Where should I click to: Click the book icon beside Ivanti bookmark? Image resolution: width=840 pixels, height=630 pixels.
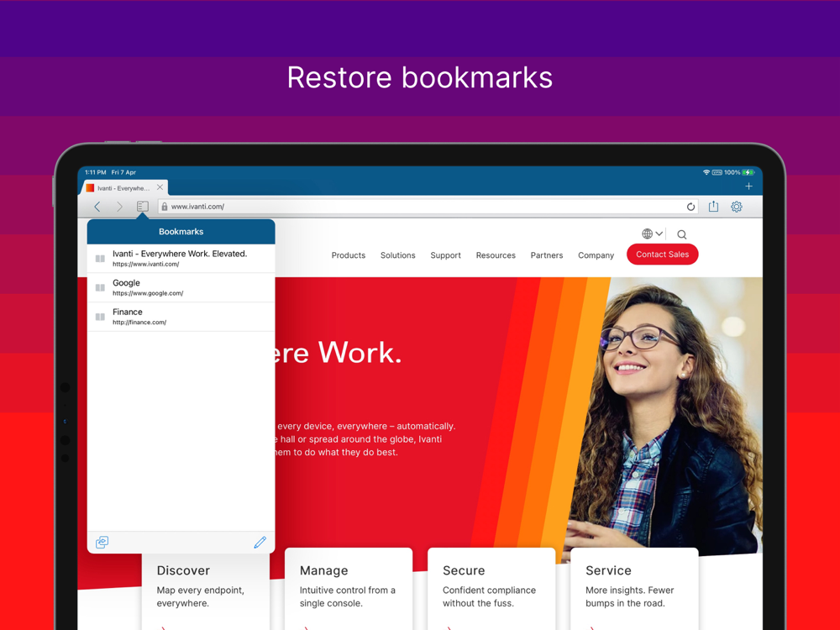[100, 258]
